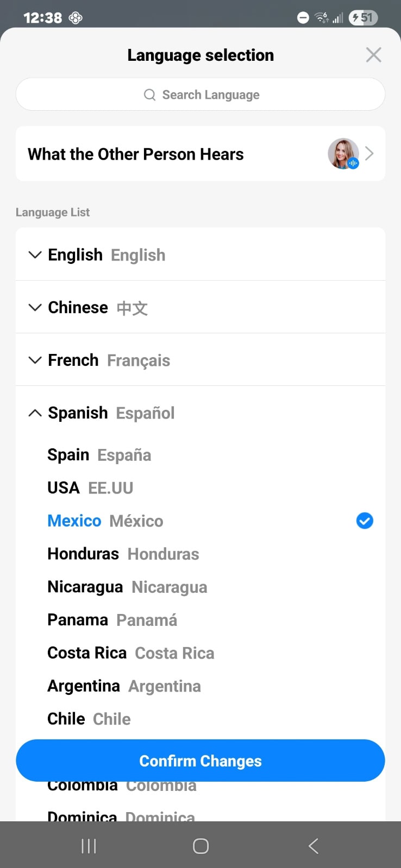
Task: Tap the voice avatar thumbnail
Action: click(343, 154)
